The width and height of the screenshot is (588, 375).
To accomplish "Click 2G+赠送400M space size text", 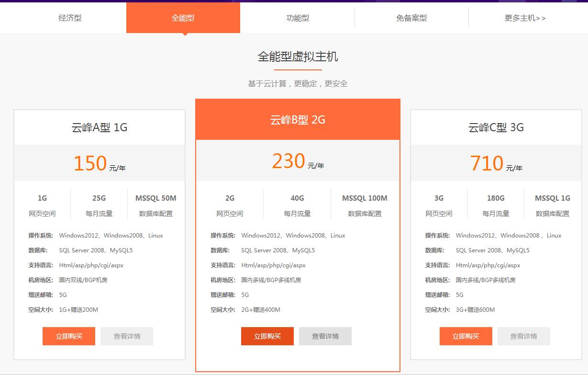I will click(x=261, y=310).
